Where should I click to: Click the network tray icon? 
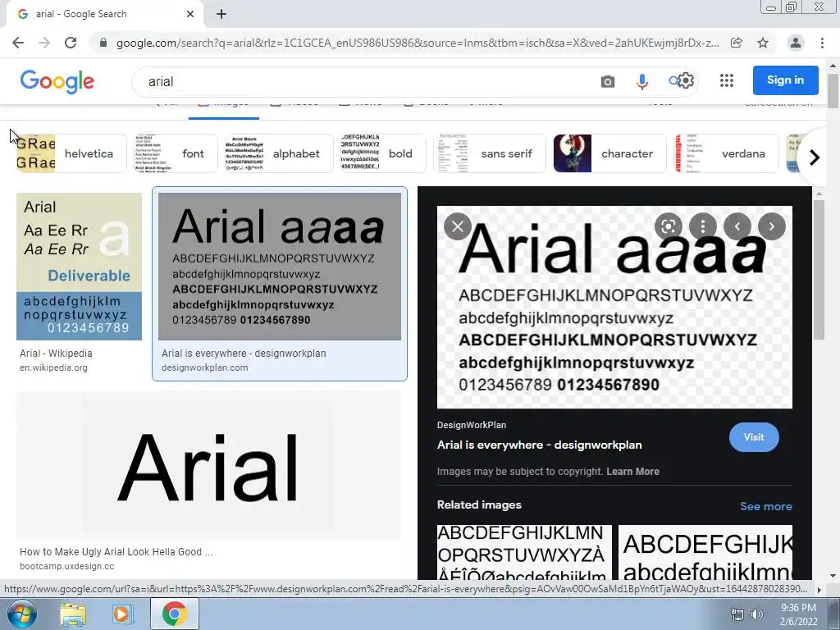click(737, 614)
